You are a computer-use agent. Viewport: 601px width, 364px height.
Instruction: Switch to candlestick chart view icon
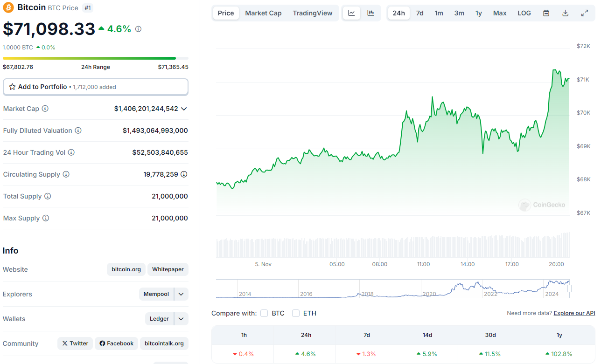pos(370,13)
